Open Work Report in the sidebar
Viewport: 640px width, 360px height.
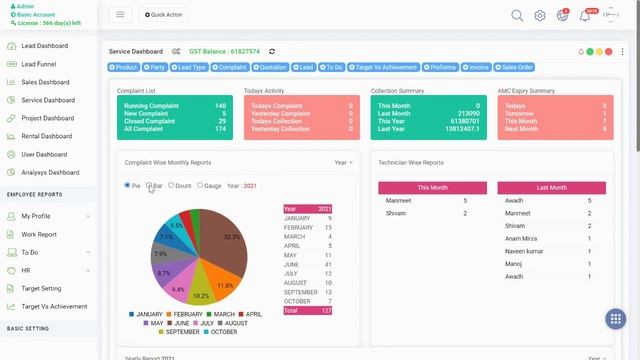[39, 234]
